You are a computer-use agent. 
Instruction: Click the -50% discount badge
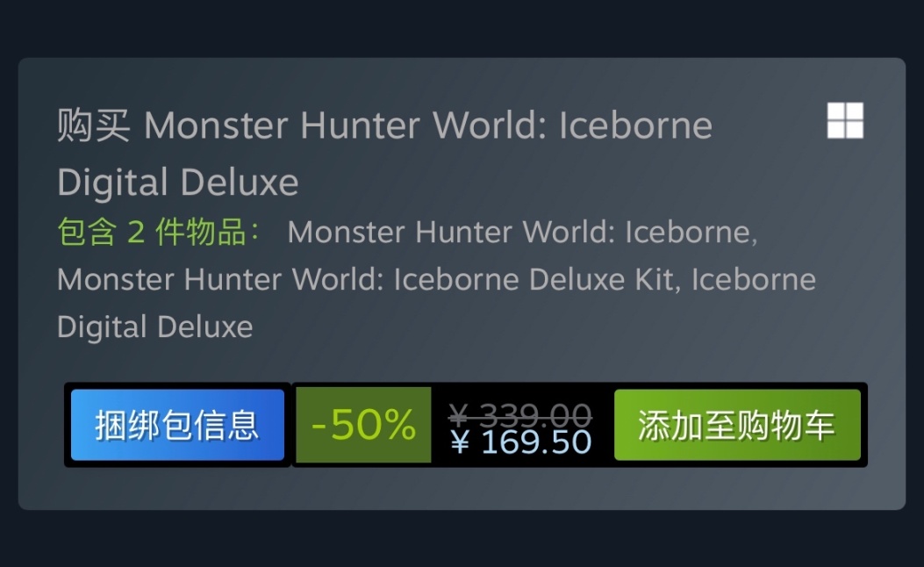click(x=363, y=424)
